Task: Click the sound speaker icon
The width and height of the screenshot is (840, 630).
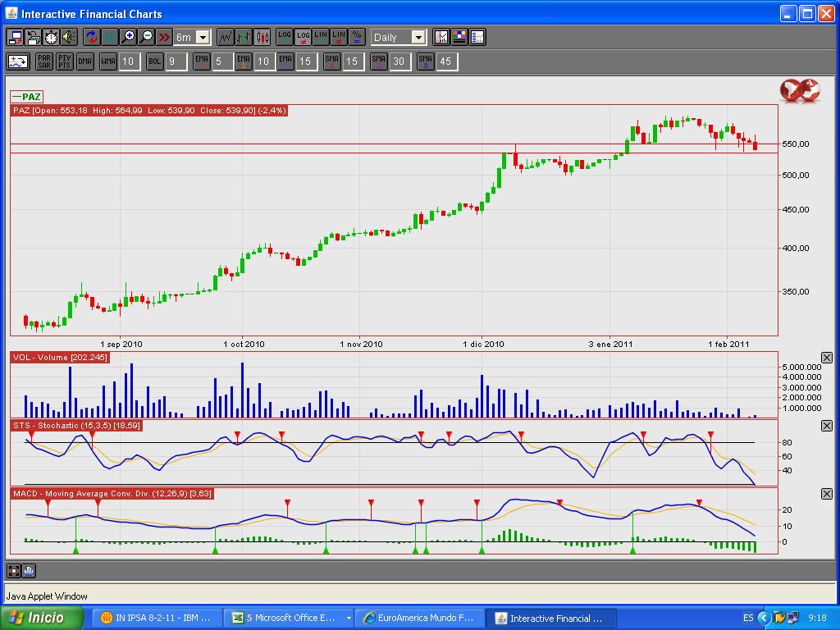Action: point(68,37)
